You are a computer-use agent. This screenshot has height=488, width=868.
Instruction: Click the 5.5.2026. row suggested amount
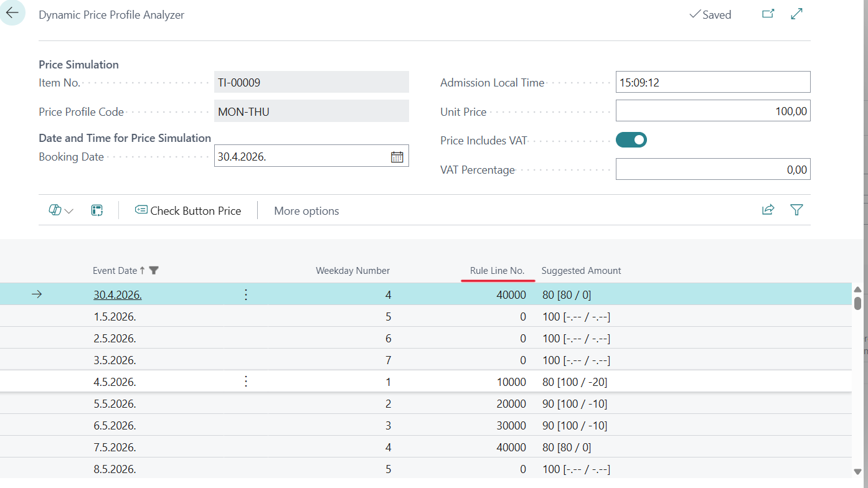pos(575,403)
